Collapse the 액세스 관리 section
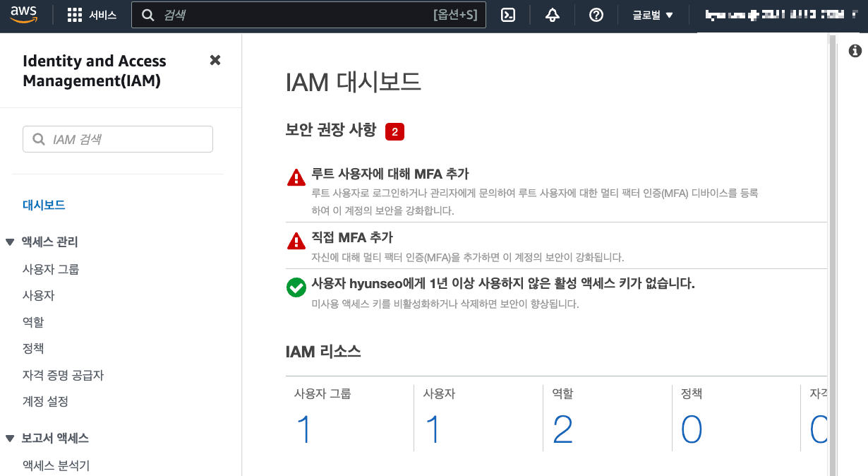Image resolution: width=868 pixels, height=476 pixels. tap(10, 242)
